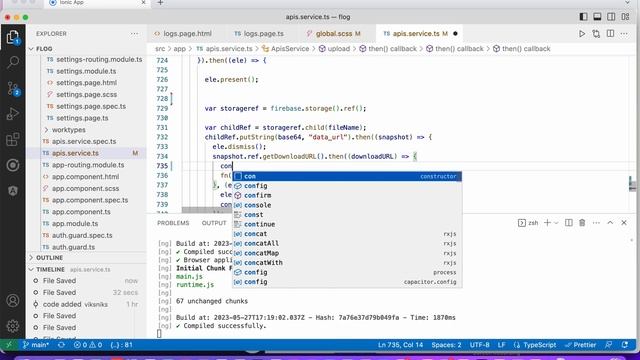Expand the worktypes folder
640x360 pixels.
click(69, 130)
